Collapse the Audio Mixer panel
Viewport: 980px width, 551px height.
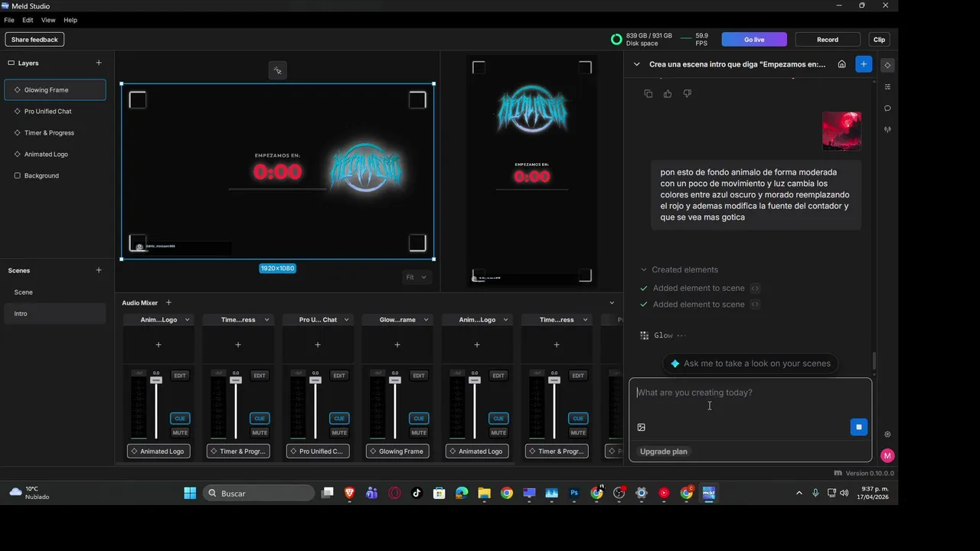click(611, 303)
